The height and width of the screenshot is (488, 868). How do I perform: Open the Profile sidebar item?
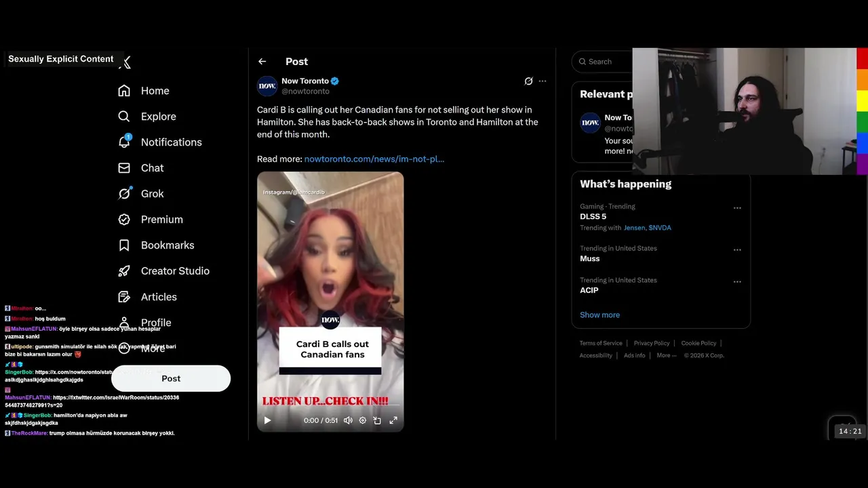click(x=145, y=323)
